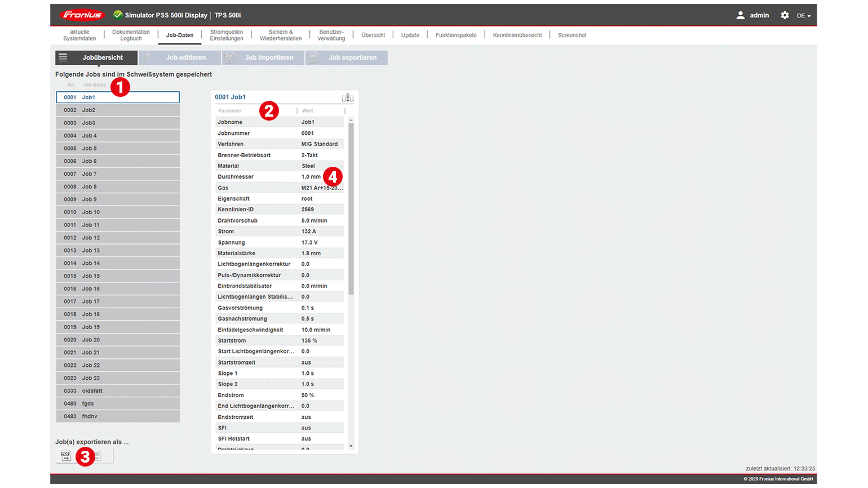The height and width of the screenshot is (488, 868).
Task: Select job 0012 Job 12 in list
Action: 118,238
